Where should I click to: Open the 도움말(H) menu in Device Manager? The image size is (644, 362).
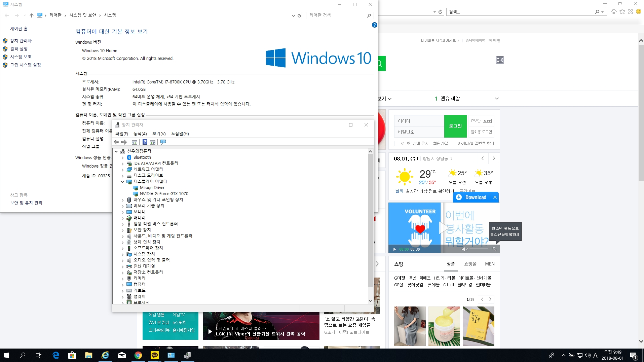[x=180, y=134]
